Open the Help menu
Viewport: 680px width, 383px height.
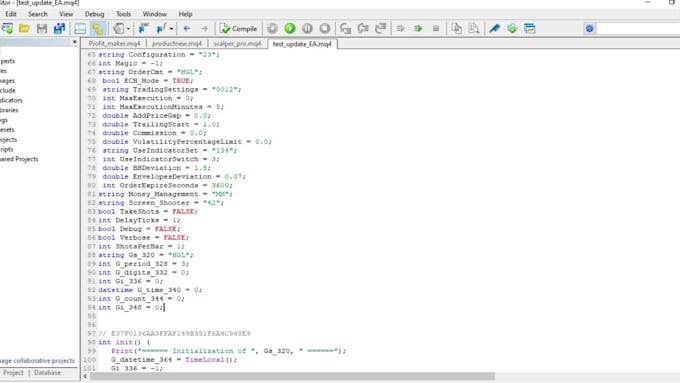point(185,14)
